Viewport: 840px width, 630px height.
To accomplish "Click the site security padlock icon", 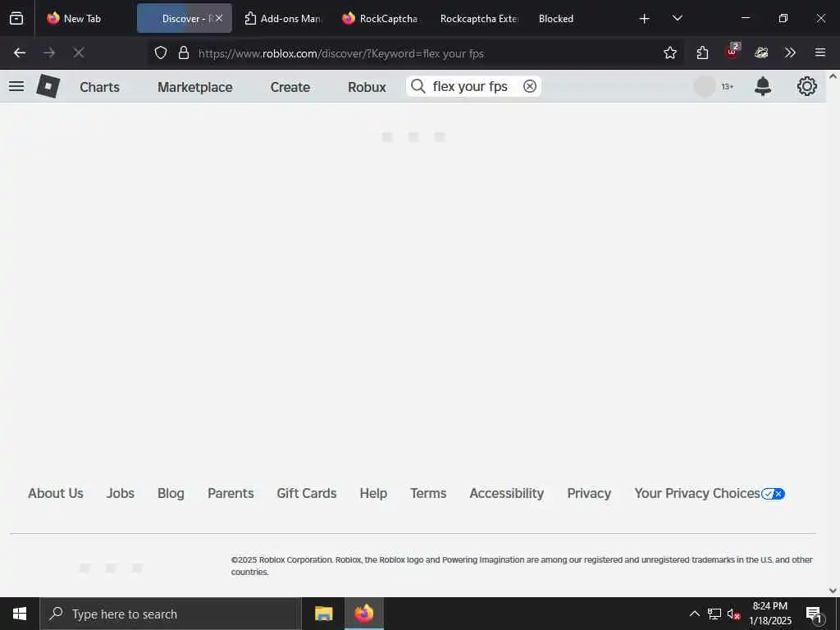I will click(184, 52).
